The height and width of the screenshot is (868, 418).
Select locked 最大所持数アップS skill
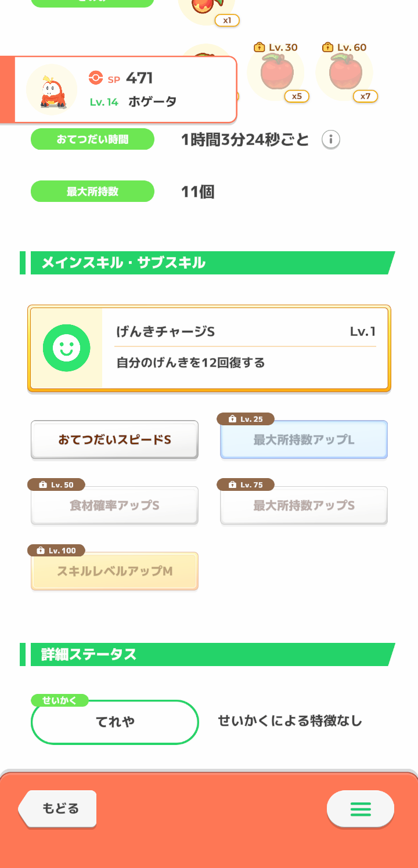pyautogui.click(x=304, y=505)
